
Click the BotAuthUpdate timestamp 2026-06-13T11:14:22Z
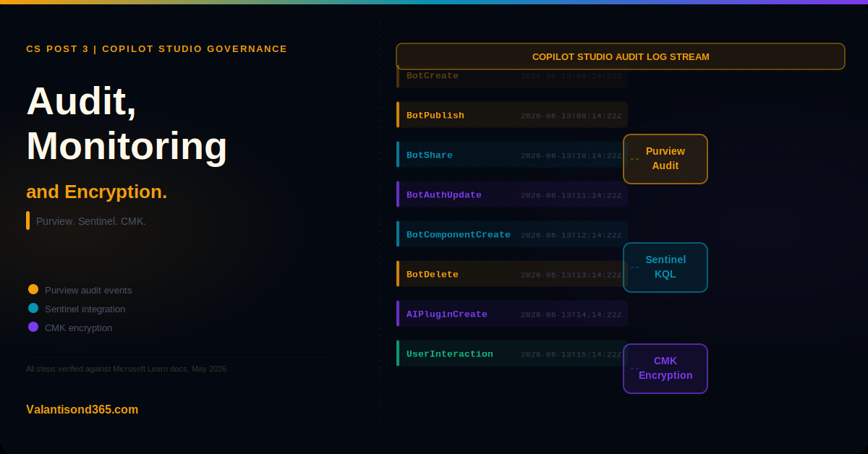pyautogui.click(x=571, y=195)
